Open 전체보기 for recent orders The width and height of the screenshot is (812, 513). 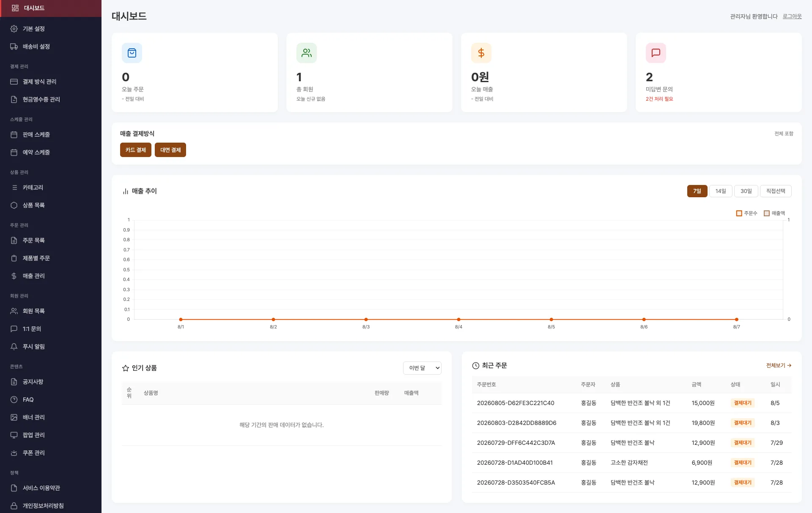(x=779, y=365)
